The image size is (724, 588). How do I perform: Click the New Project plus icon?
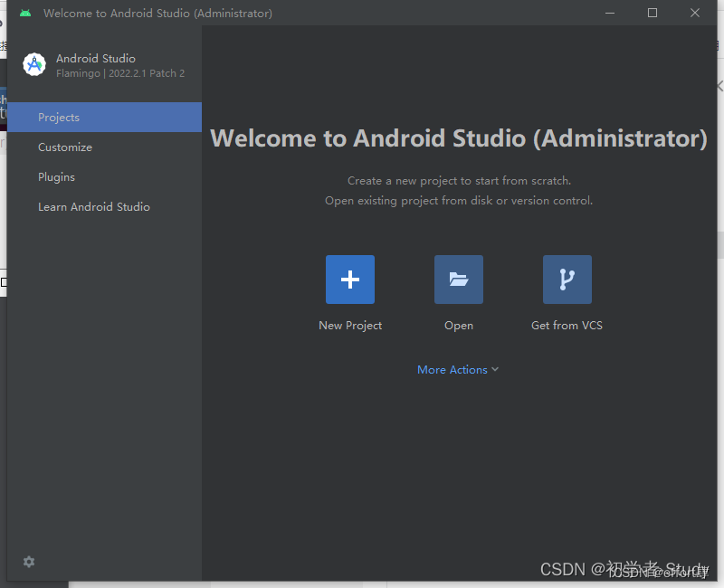350,280
